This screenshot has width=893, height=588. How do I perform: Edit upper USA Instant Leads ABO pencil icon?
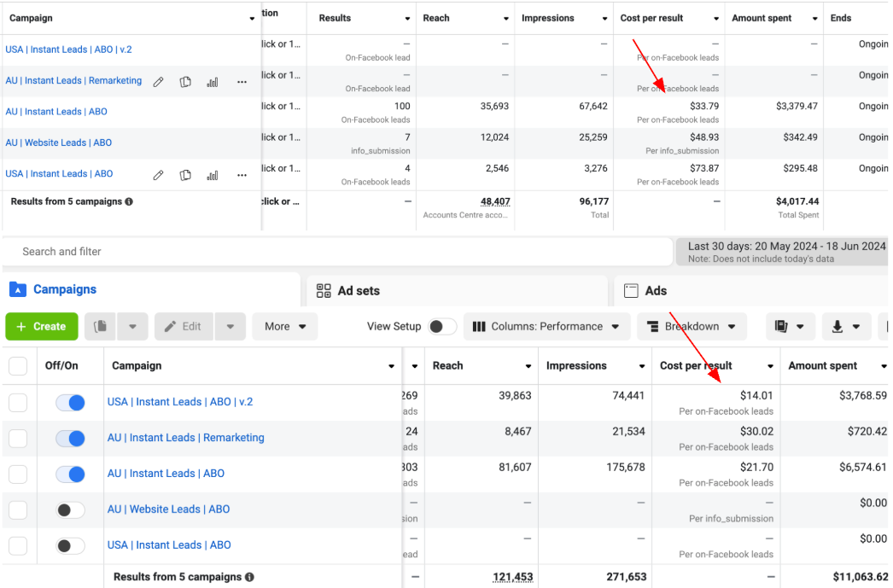coord(158,175)
